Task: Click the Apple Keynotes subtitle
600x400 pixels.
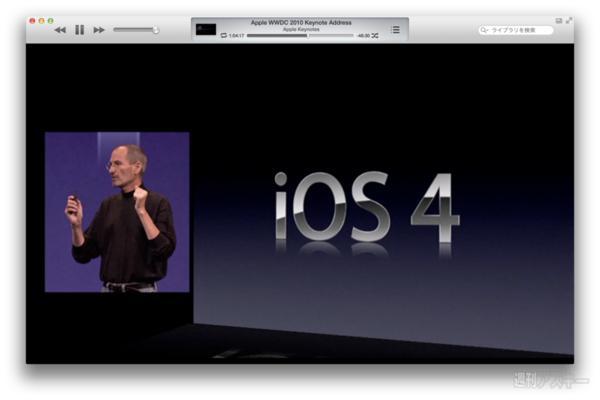Action: tap(301, 29)
